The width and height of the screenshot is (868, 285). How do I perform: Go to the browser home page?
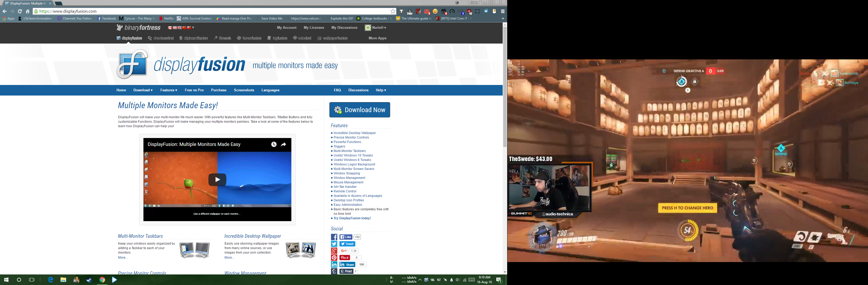click(x=28, y=11)
